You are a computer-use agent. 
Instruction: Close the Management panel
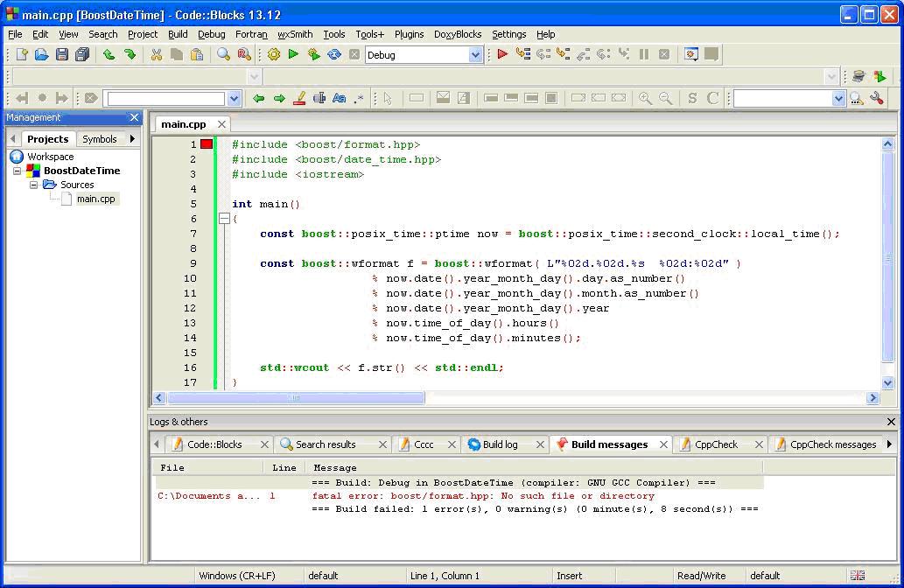(135, 117)
